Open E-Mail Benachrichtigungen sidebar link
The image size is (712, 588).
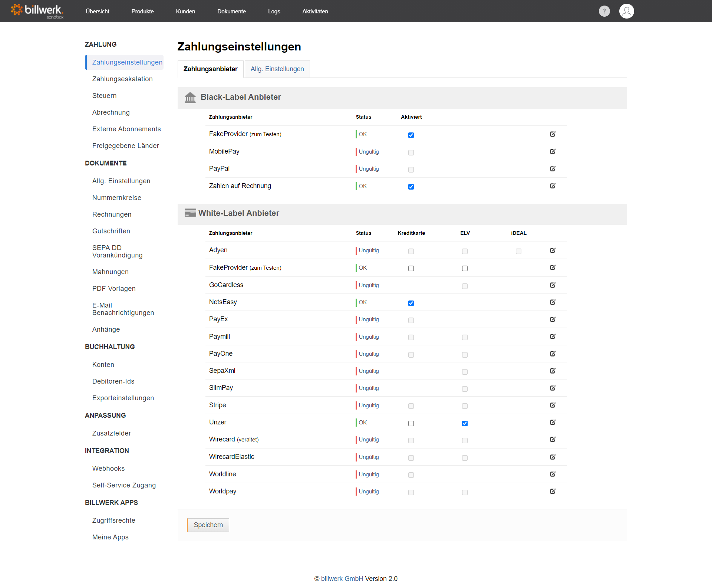123,309
